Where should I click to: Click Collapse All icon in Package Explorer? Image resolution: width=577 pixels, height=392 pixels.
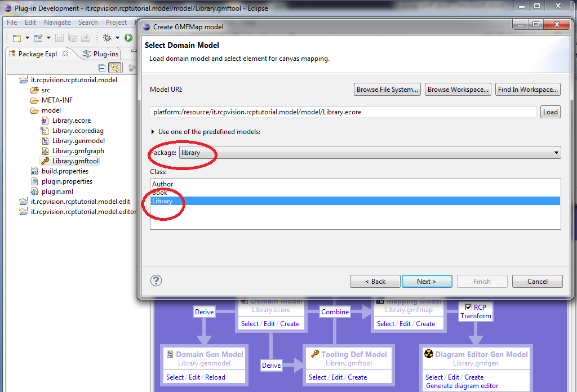pyautogui.click(x=102, y=68)
